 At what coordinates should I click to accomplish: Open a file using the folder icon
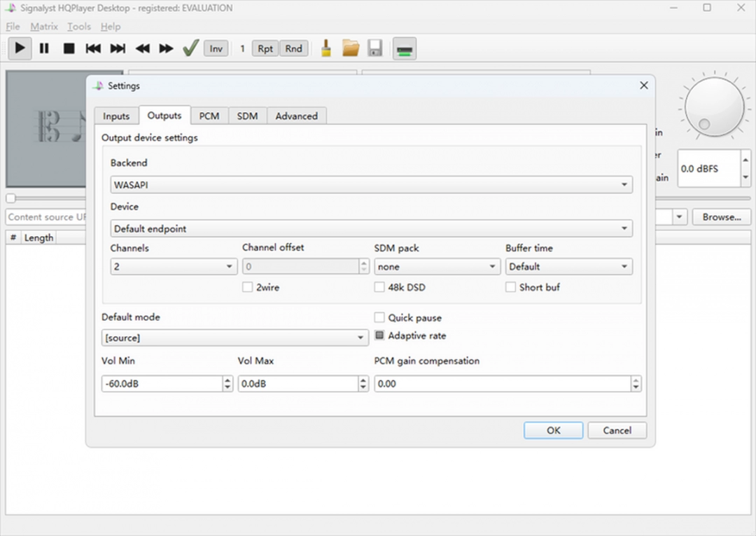350,48
